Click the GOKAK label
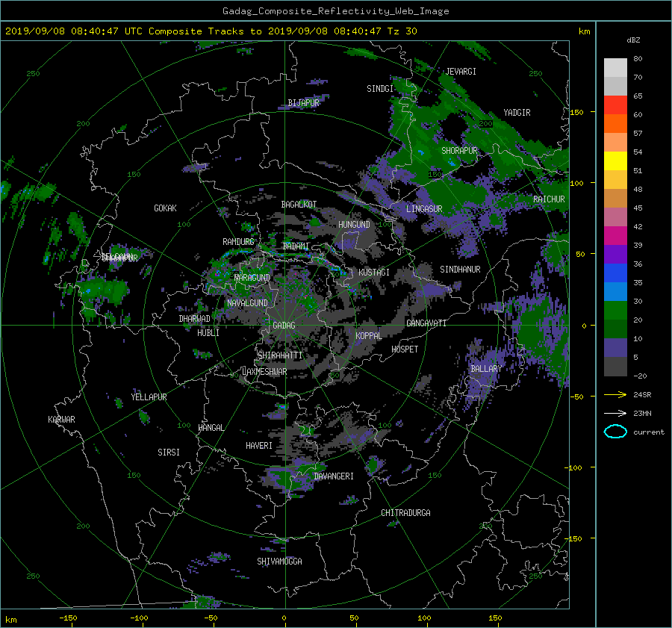The width and height of the screenshot is (672, 628). click(166, 208)
